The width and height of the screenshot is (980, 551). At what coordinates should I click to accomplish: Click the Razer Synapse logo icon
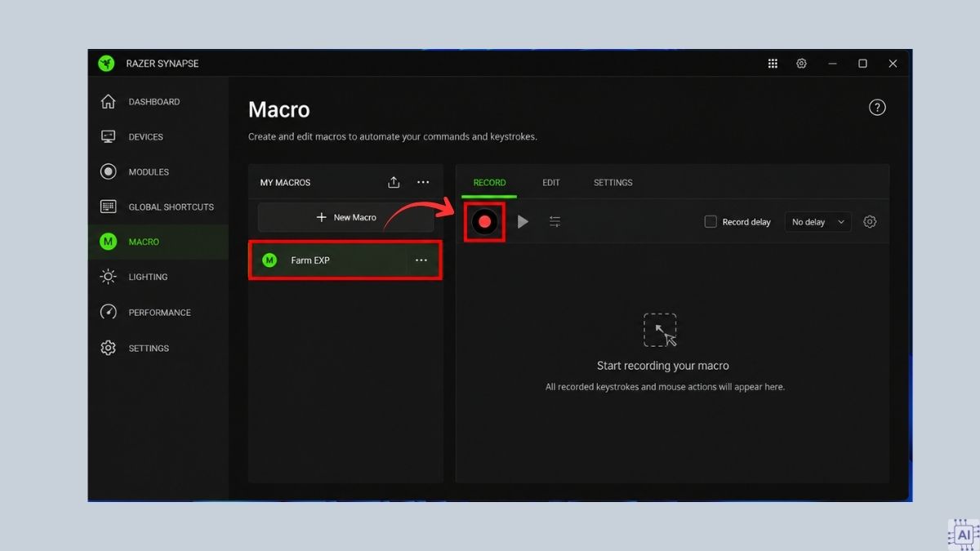[106, 64]
